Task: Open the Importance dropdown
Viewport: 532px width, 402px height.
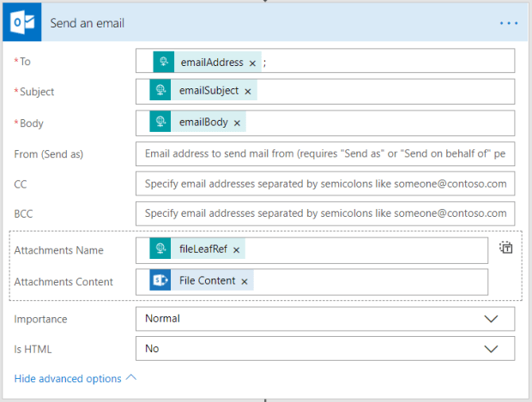Action: (x=325, y=319)
